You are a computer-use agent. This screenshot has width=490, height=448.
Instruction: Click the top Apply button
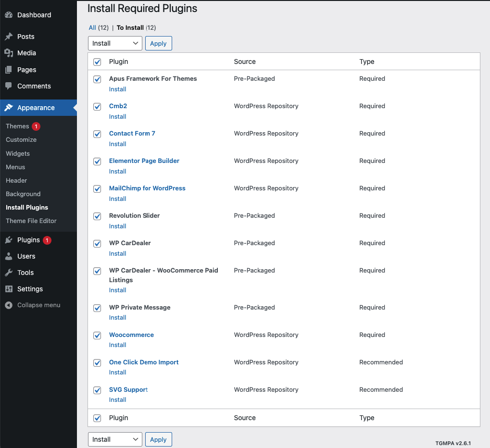[158, 43]
